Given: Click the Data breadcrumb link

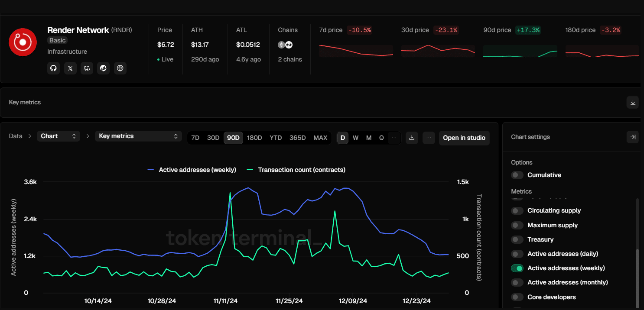Looking at the screenshot, I should (x=16, y=136).
